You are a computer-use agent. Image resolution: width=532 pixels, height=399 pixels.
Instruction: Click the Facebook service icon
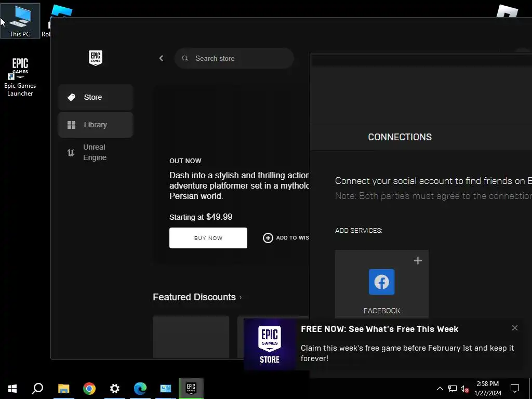point(382,282)
